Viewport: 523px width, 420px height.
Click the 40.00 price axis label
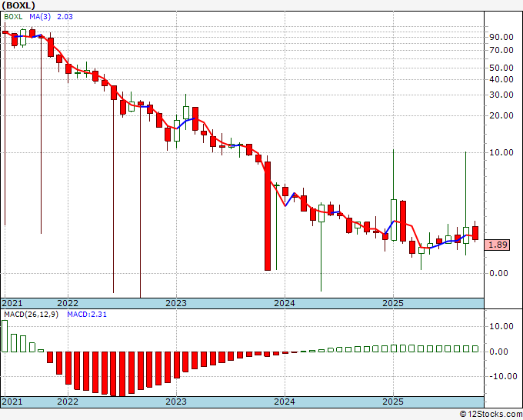point(501,79)
